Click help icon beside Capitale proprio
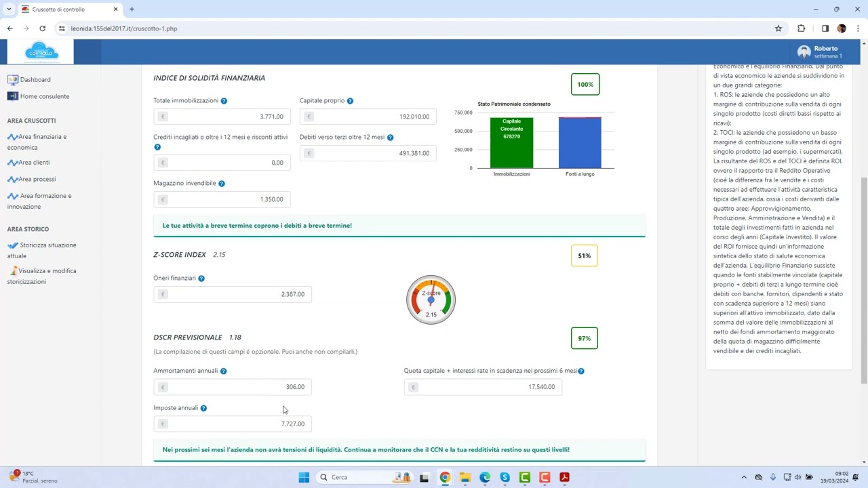This screenshot has height=488, width=868. point(350,101)
